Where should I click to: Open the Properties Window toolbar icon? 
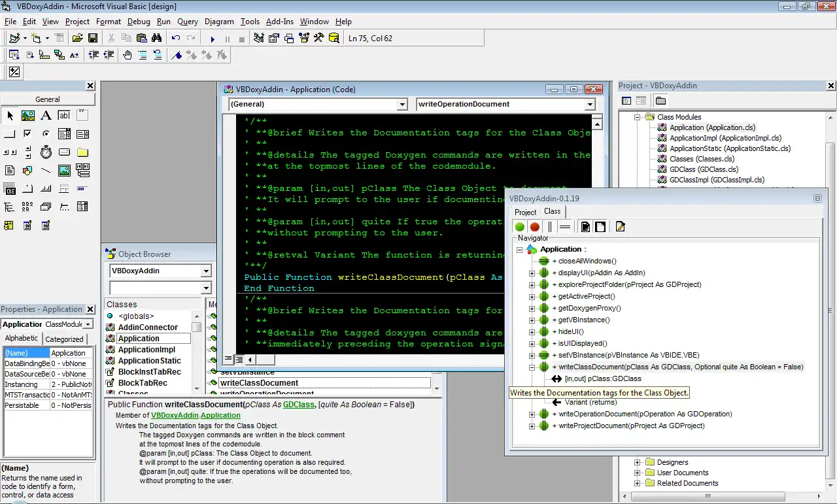(274, 39)
